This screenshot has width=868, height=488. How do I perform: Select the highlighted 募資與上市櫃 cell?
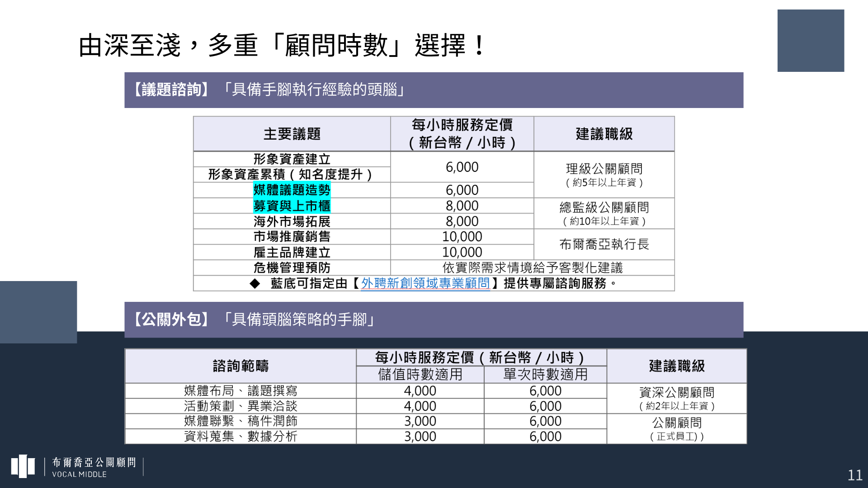click(x=292, y=206)
